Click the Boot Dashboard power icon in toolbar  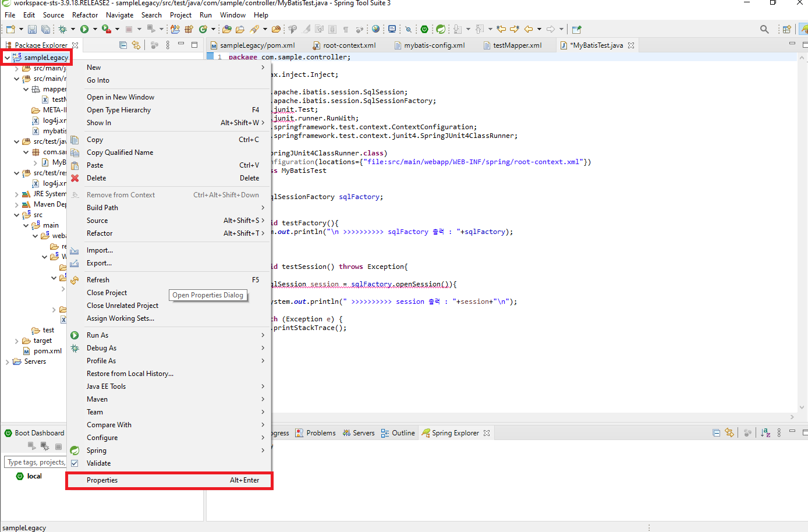point(424,29)
